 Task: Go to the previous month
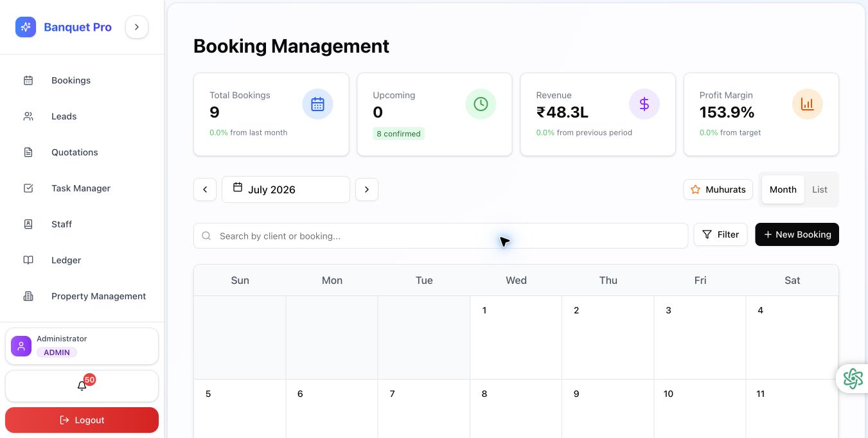205,189
